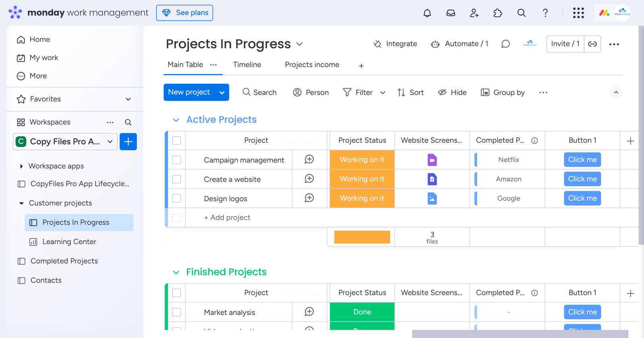Click the See plans button
This screenshot has height=338, width=644.
184,13
